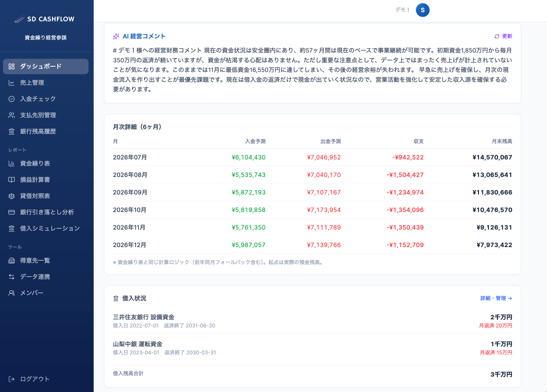Click the 売上管理 chart icon
Viewport: 547px width, 392px height.
coord(12,83)
